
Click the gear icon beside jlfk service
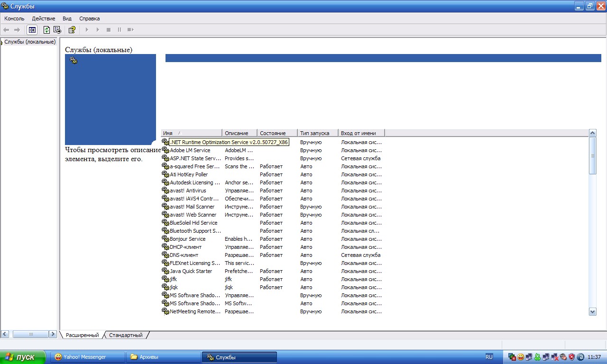tap(166, 279)
